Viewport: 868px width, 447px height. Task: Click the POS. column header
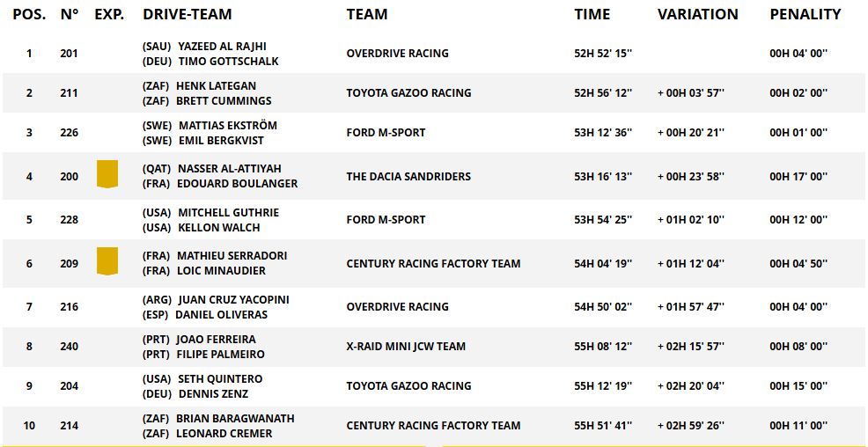(x=29, y=14)
